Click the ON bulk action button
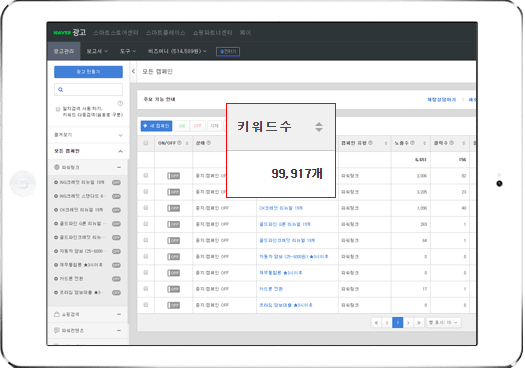525x368 pixels. tap(182, 126)
